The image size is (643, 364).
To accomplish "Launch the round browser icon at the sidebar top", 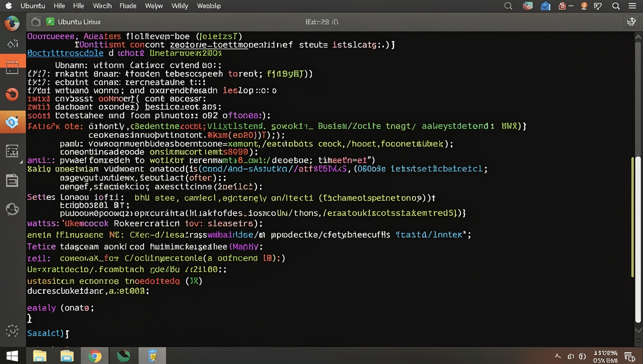I will [x=12, y=24].
